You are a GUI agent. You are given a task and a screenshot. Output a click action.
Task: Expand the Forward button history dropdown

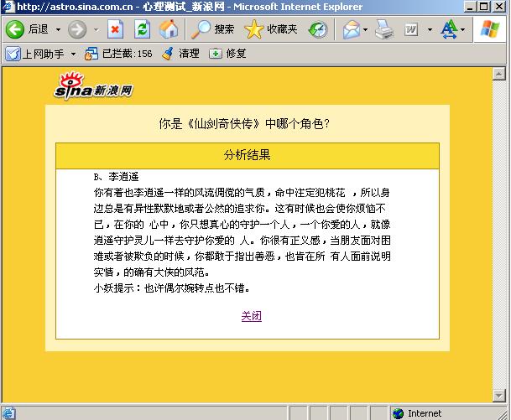pyautogui.click(x=96, y=30)
